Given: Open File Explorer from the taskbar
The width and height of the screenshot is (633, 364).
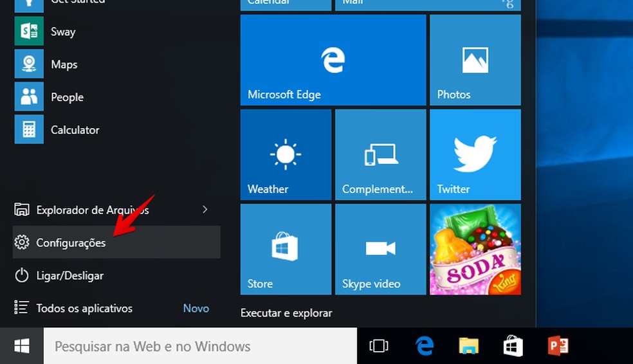Looking at the screenshot, I should (x=469, y=346).
